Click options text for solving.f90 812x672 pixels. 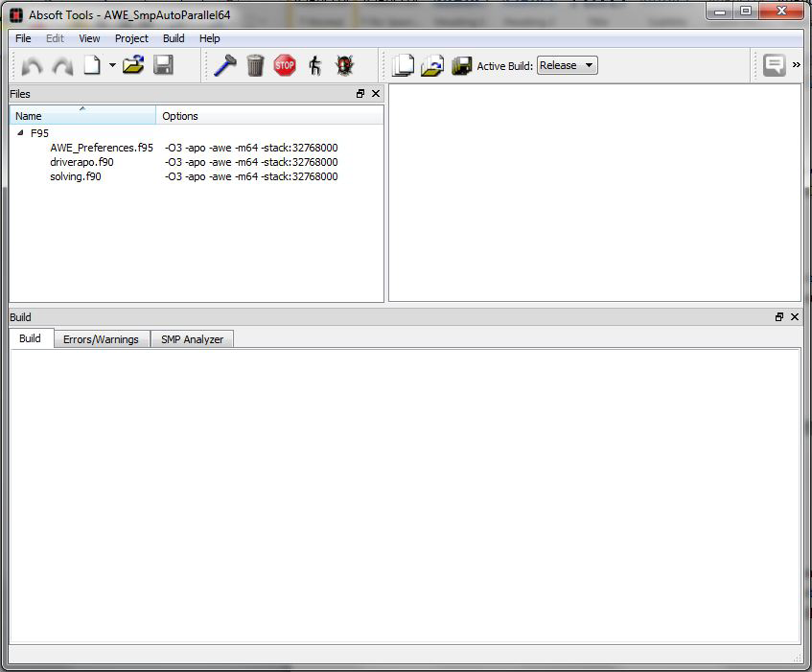[x=251, y=176]
